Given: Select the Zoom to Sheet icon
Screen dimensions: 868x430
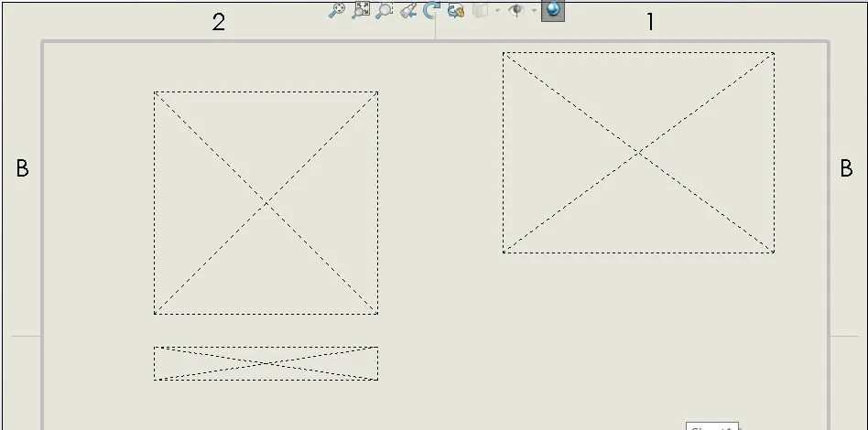Looking at the screenshot, I should click(x=361, y=10).
